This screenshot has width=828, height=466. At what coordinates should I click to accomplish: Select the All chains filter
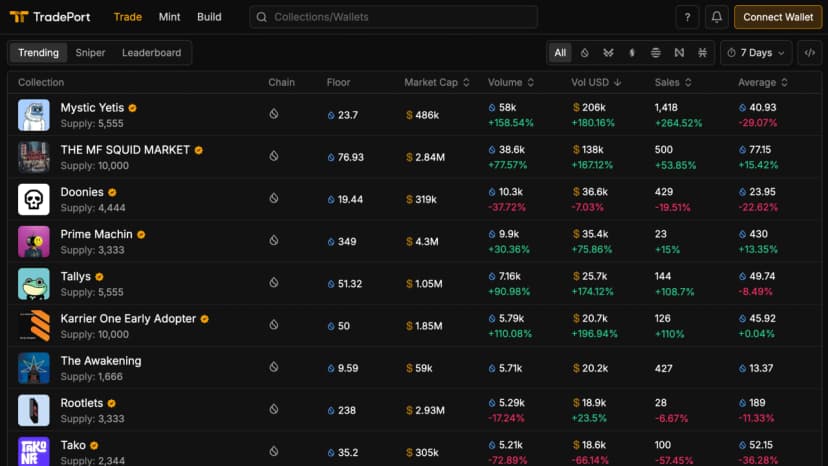560,53
